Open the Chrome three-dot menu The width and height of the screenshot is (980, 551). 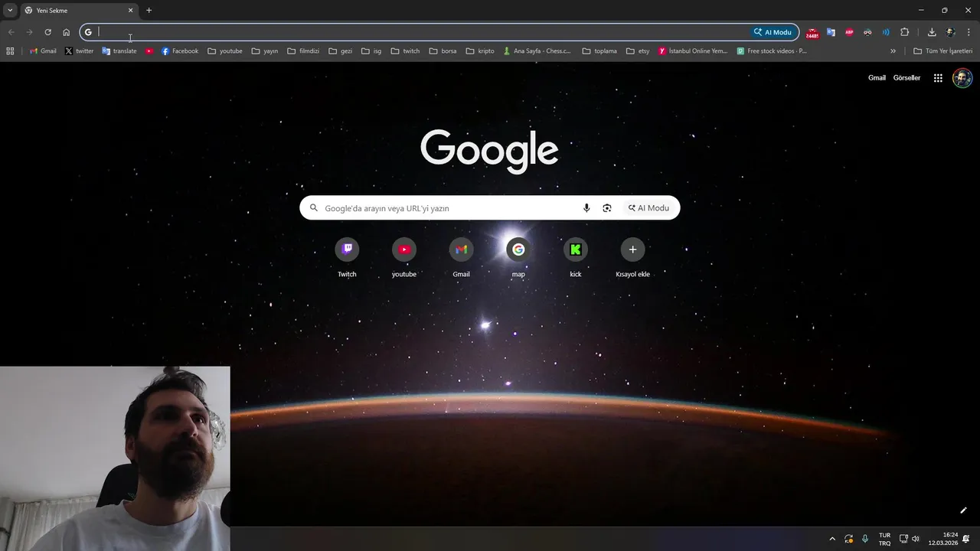pos(969,32)
